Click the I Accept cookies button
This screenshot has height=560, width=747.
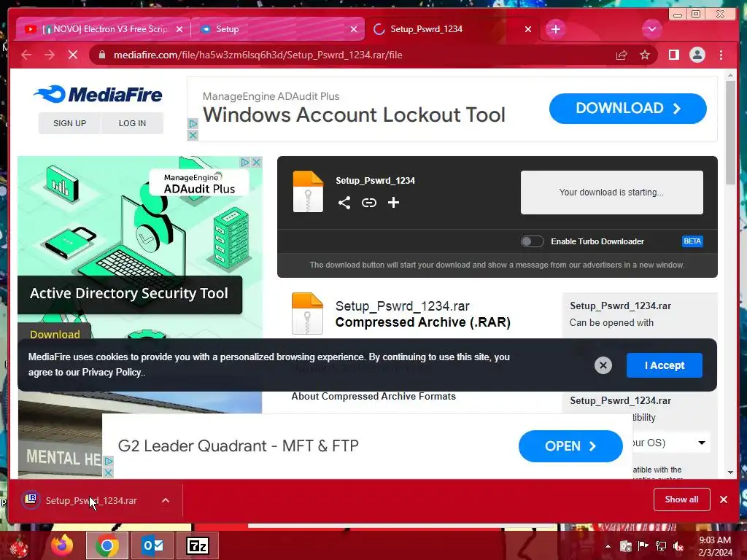[x=664, y=365]
